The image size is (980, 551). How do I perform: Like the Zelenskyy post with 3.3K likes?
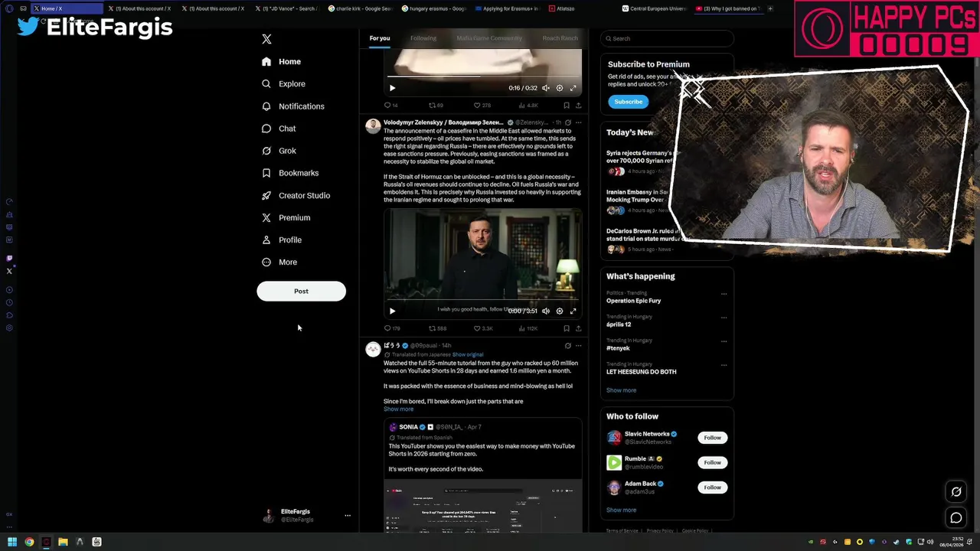coord(482,328)
